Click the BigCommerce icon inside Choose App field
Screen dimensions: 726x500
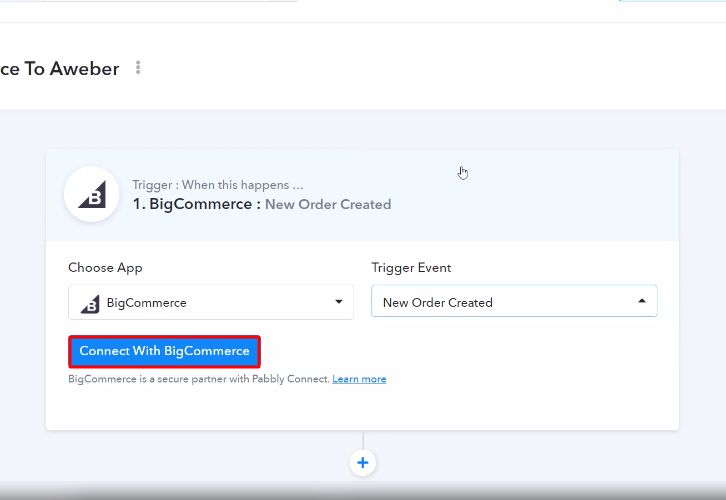pos(90,304)
